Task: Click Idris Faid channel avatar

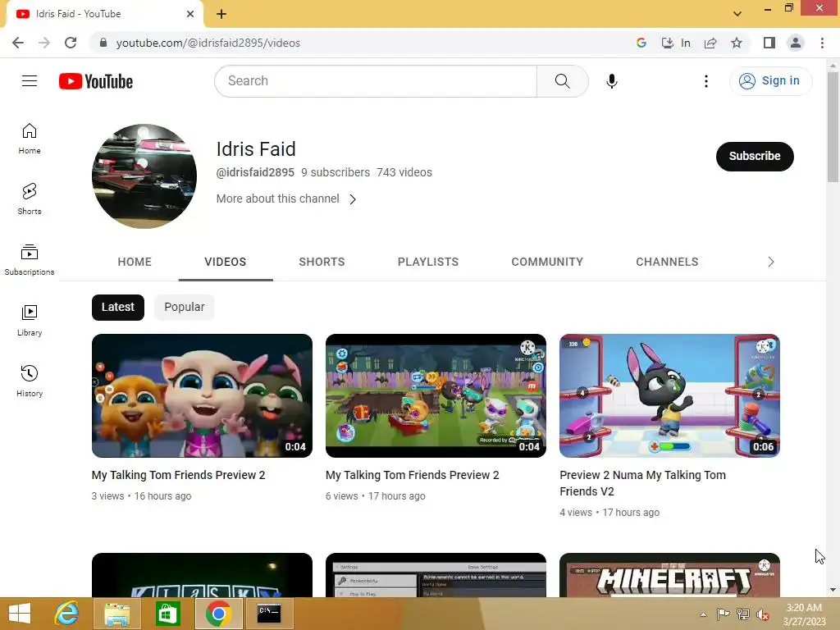Action: tap(144, 176)
